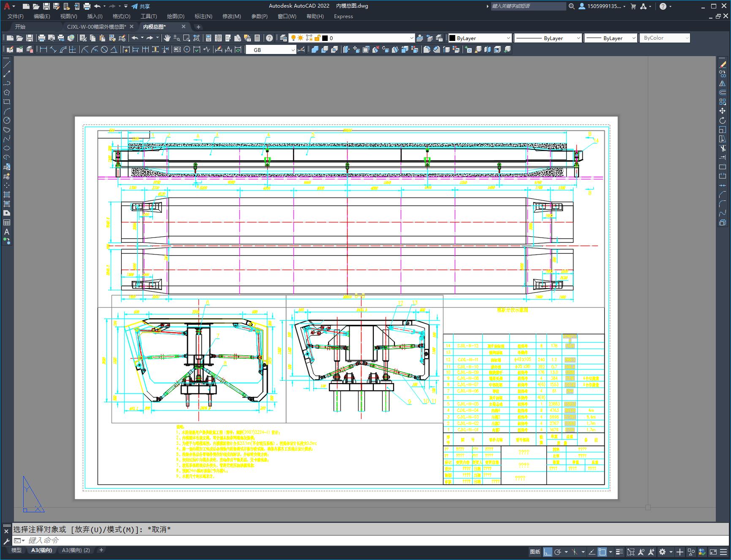Click the Plot printer icon

[42, 38]
